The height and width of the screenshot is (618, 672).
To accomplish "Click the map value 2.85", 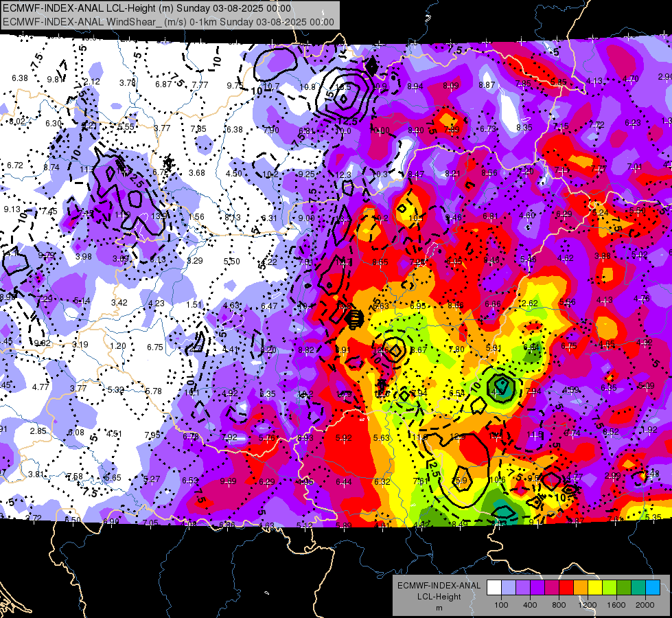I will pos(38,431).
